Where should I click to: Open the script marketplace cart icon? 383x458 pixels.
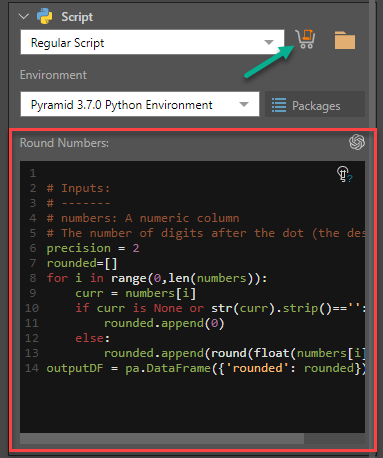[x=305, y=39]
